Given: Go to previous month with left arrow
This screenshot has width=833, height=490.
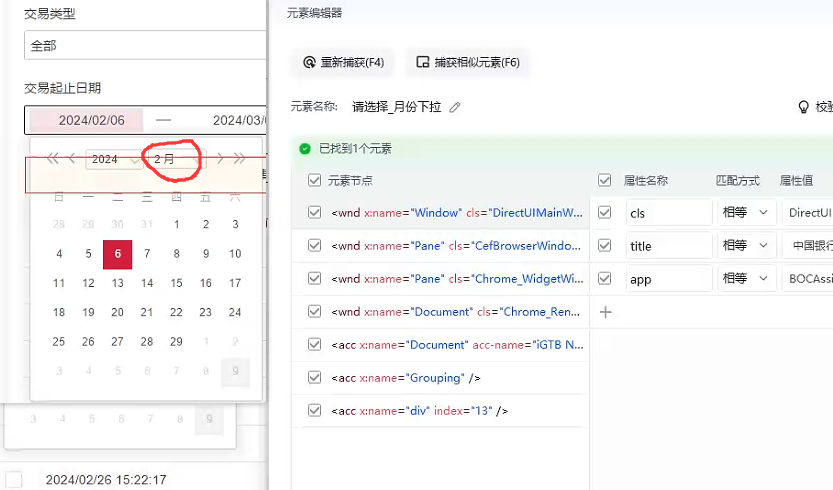Looking at the screenshot, I should [x=74, y=158].
